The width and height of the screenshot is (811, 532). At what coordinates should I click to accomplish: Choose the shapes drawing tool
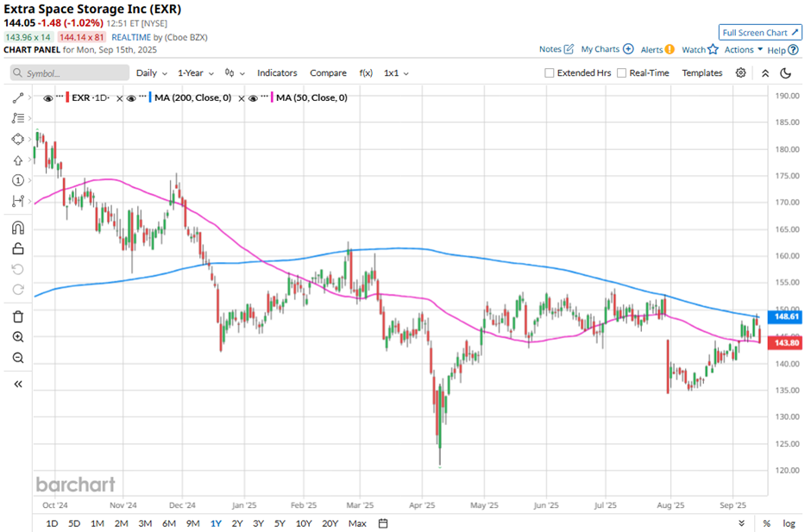(x=18, y=139)
